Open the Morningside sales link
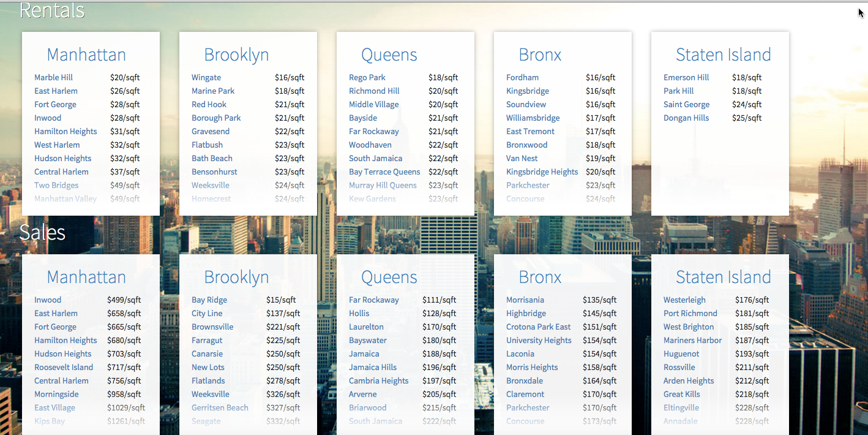This screenshot has width=868, height=435. point(56,394)
